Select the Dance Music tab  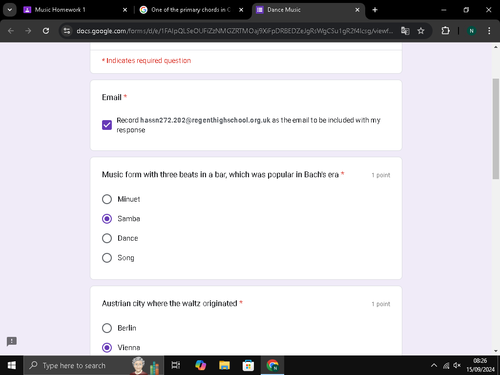[x=308, y=10]
